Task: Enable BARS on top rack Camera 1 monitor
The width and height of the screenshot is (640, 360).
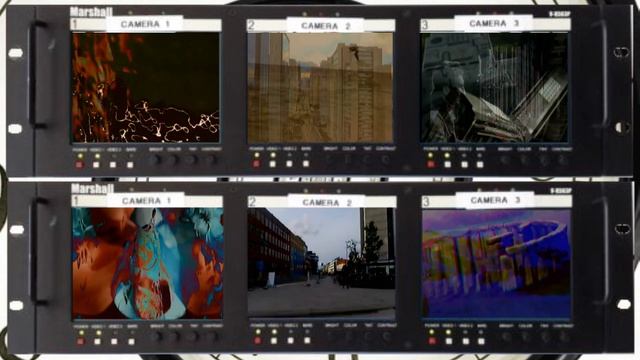Action: tap(130, 165)
